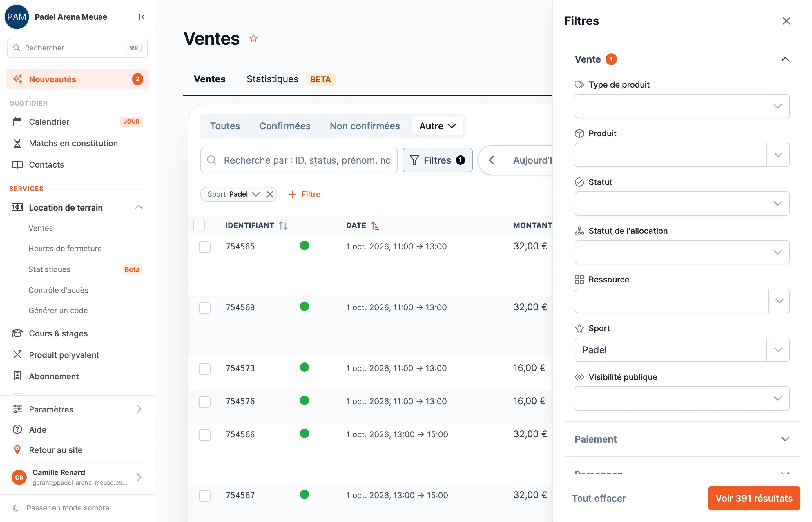Open the Visibilité publique dropdown
Image resolution: width=812 pixels, height=522 pixels.
tap(682, 398)
